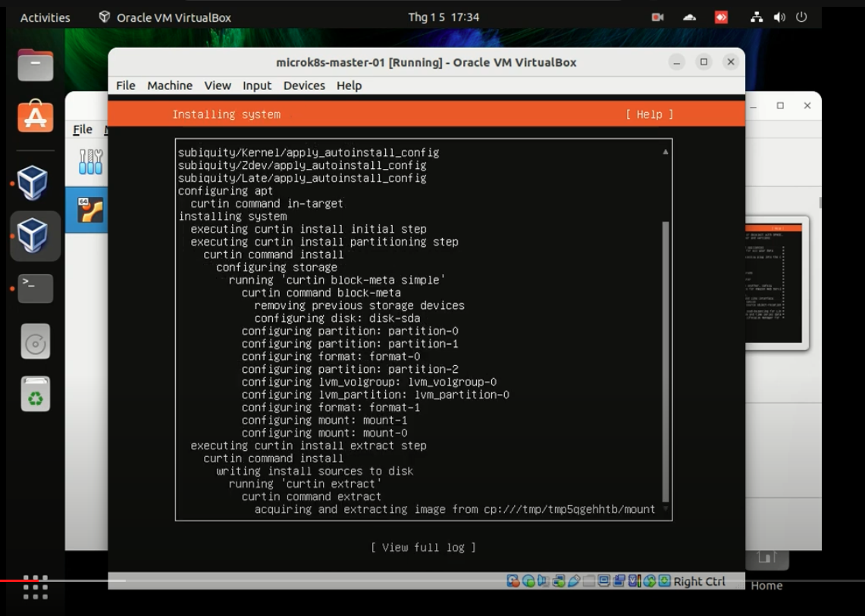
Task: Click the hard disk activity icon in VirtualBox status bar
Action: (511, 581)
